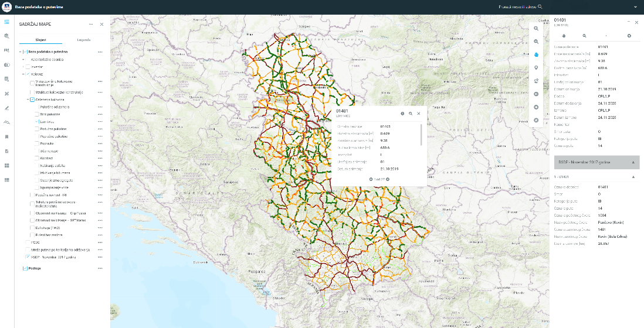Expand the Inventar tree node
The height and width of the screenshot is (328, 644).
coord(23,67)
